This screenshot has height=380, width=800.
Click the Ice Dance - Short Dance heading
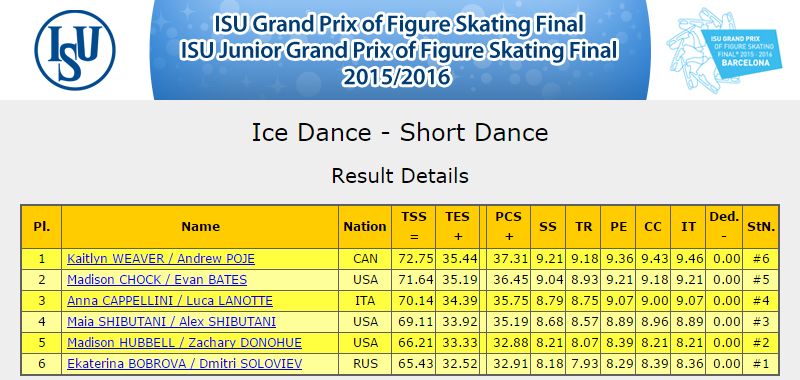(400, 133)
